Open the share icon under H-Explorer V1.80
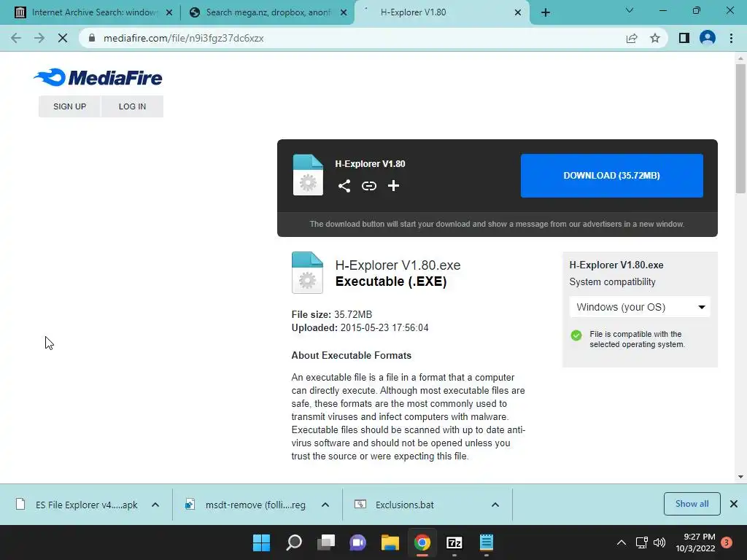 click(344, 186)
